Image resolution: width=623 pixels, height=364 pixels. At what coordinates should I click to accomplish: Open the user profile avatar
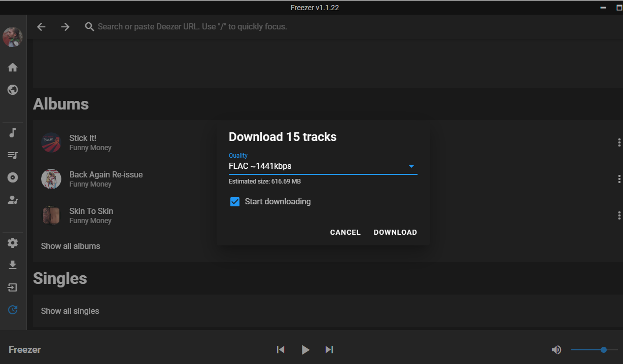click(x=13, y=37)
